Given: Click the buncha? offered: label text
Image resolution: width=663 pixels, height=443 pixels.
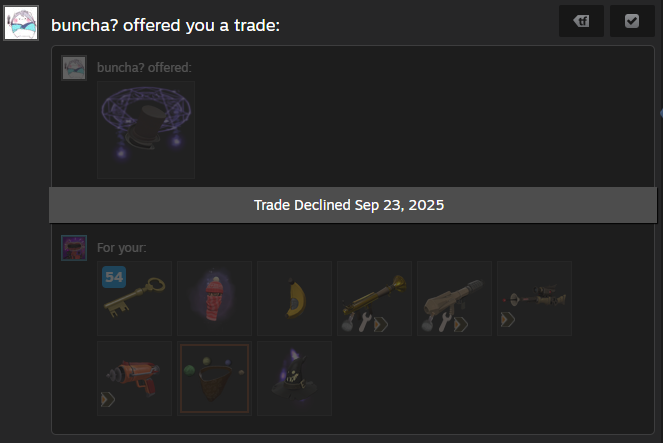Looking at the screenshot, I should pyautogui.click(x=144, y=68).
